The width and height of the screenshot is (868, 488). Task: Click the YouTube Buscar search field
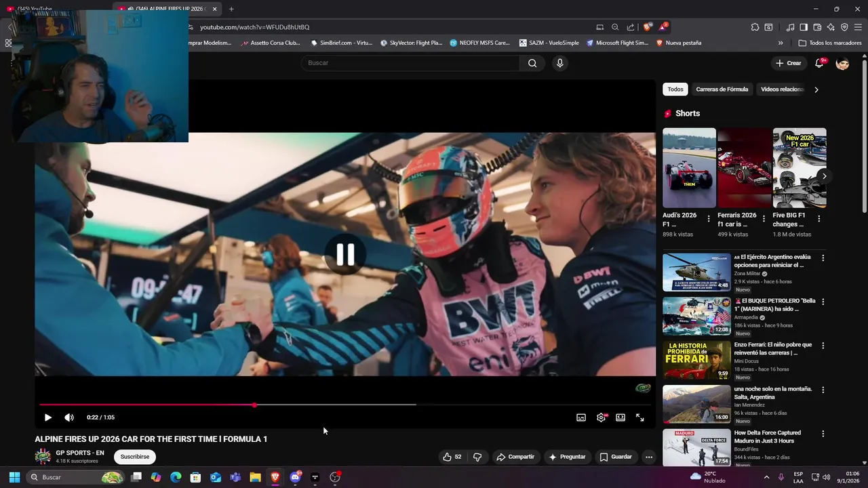(410, 63)
